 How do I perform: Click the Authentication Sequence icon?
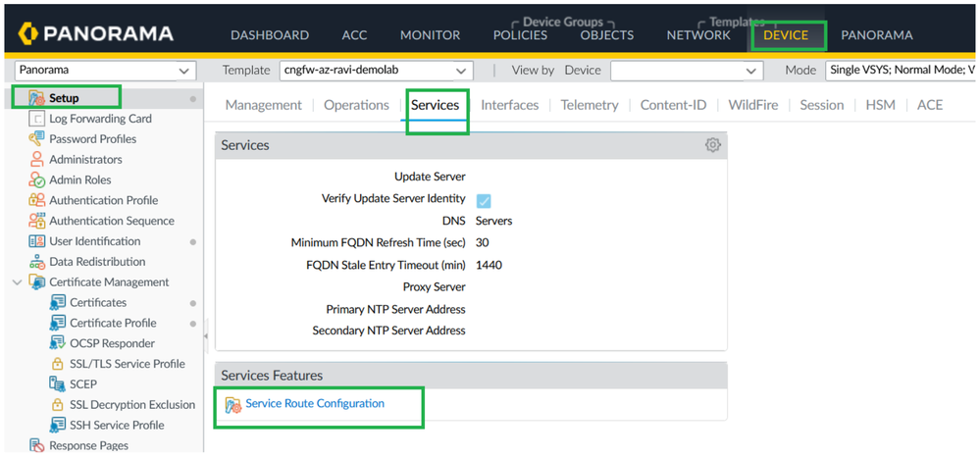tap(37, 222)
